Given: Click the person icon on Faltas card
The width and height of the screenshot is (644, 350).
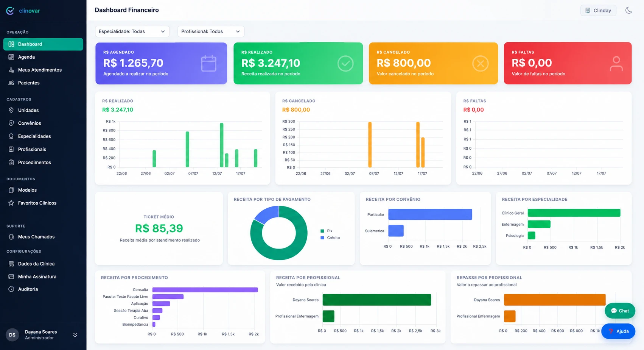Looking at the screenshot, I should (x=616, y=64).
